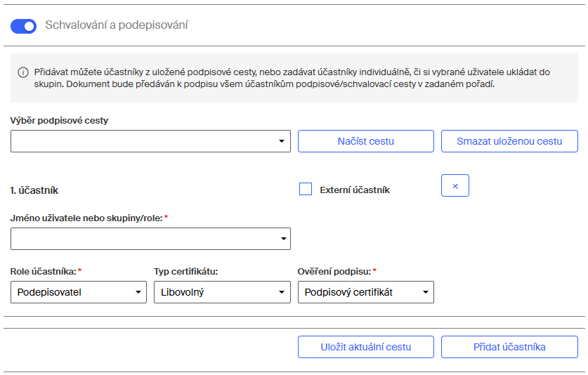The height and width of the screenshot is (375, 588).
Task: Click the Přidat účastníka button
Action: pyautogui.click(x=509, y=347)
